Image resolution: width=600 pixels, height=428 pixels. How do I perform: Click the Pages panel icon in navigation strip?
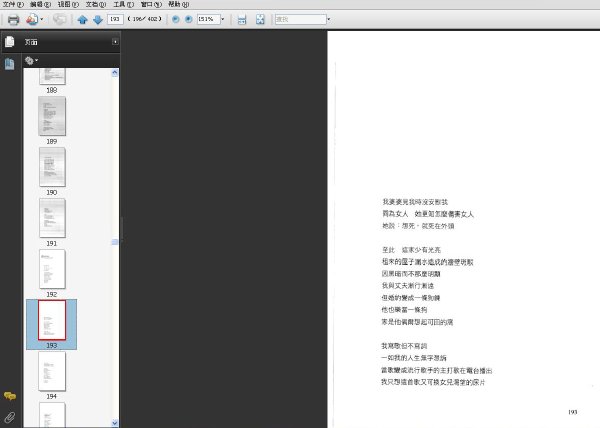10,42
